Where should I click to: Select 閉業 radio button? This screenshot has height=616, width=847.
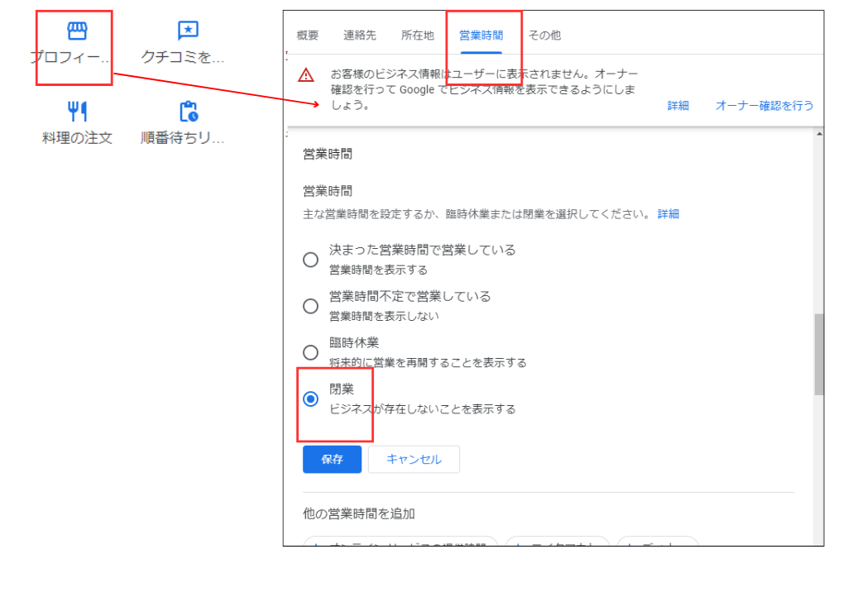point(310,399)
